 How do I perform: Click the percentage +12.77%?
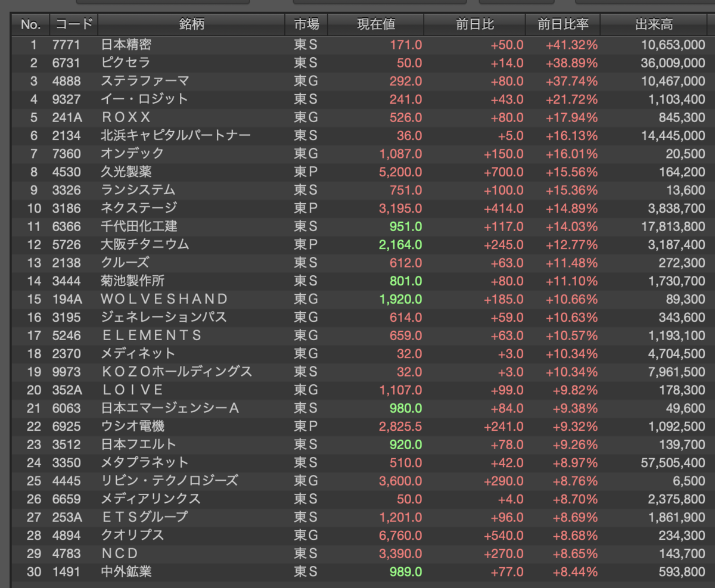click(x=571, y=244)
